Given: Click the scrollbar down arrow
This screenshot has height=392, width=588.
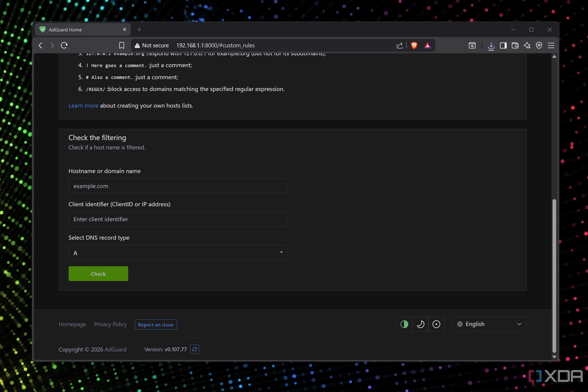Looking at the screenshot, I should [554, 357].
